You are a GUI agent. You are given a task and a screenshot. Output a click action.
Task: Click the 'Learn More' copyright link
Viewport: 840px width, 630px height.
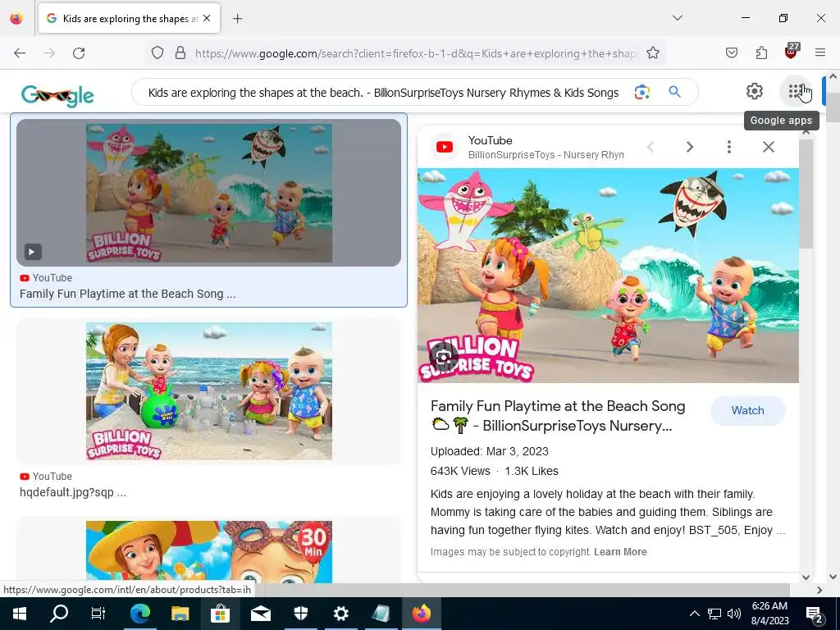tap(620, 552)
